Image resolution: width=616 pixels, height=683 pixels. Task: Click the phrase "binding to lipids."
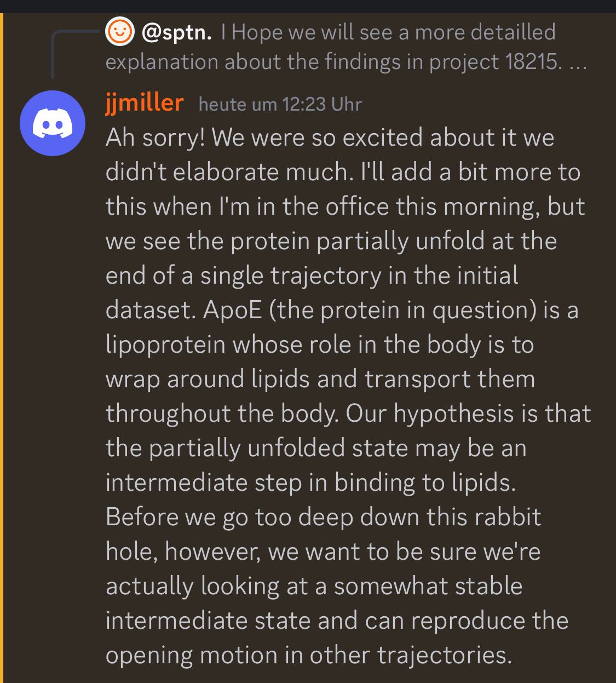[425, 483]
